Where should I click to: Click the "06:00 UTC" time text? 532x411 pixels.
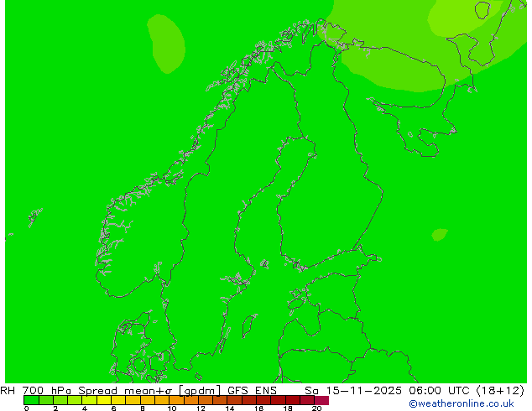(x=441, y=390)
